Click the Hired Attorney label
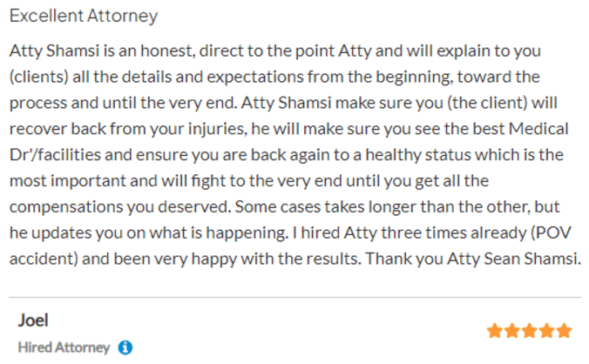 pos(64,347)
